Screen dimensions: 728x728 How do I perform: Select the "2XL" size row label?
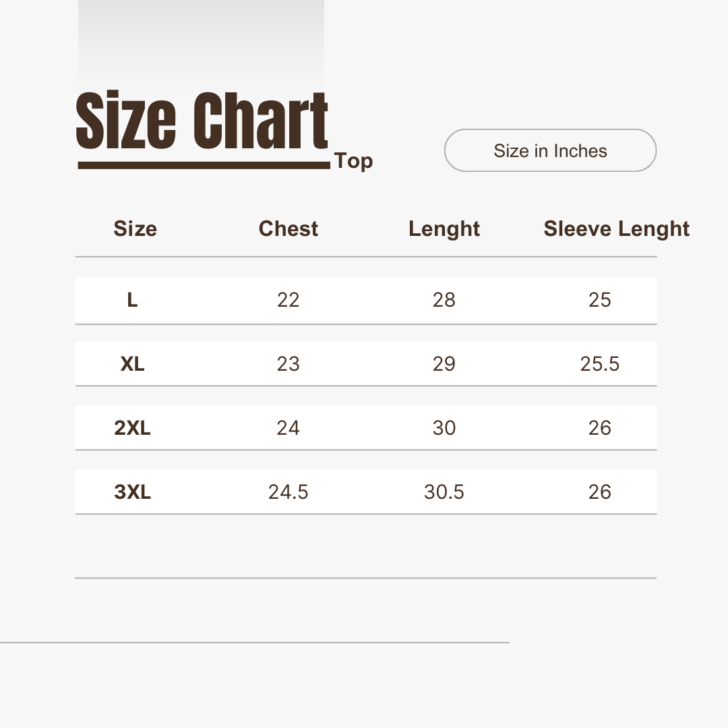pyautogui.click(x=132, y=428)
